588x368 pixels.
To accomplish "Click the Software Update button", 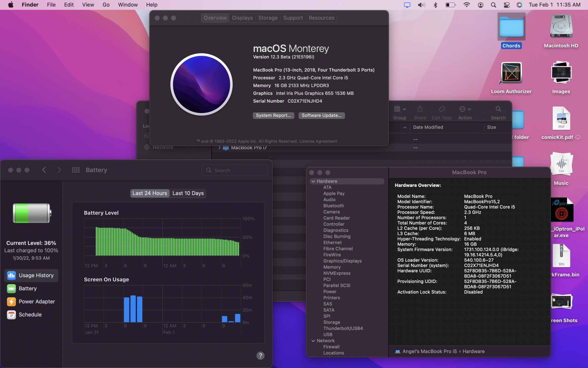I will 321,115.
